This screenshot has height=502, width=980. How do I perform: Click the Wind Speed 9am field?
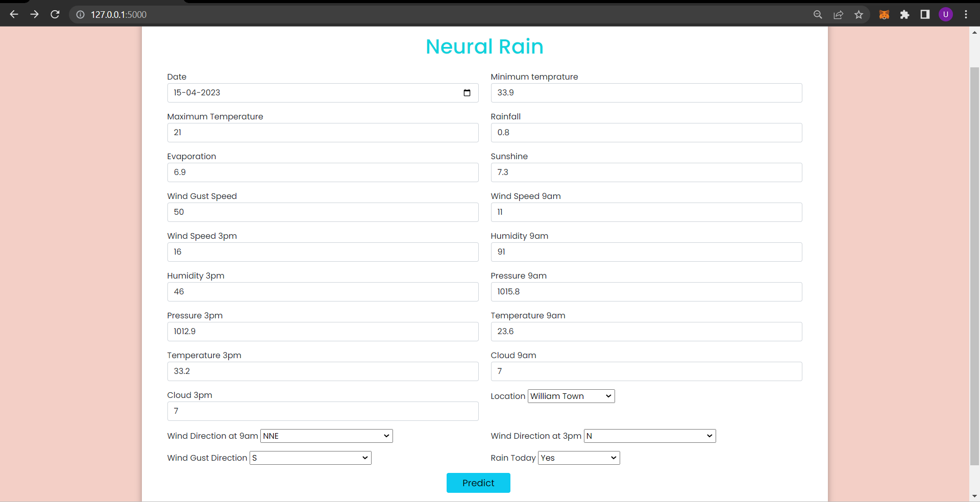tap(646, 212)
